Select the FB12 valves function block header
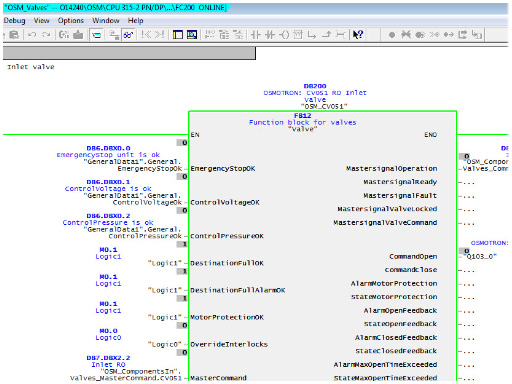 302,122
